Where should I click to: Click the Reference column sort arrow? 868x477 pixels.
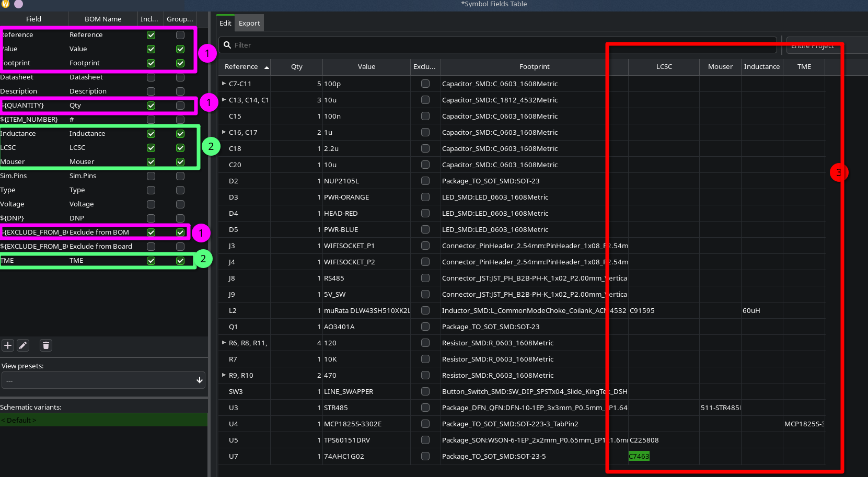pos(267,67)
